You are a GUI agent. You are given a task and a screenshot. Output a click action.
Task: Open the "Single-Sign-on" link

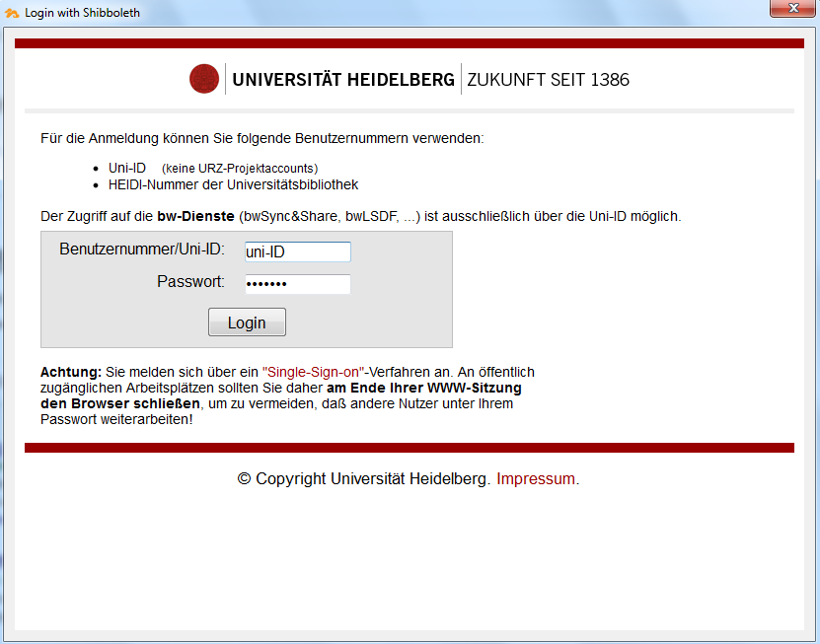[x=313, y=372]
